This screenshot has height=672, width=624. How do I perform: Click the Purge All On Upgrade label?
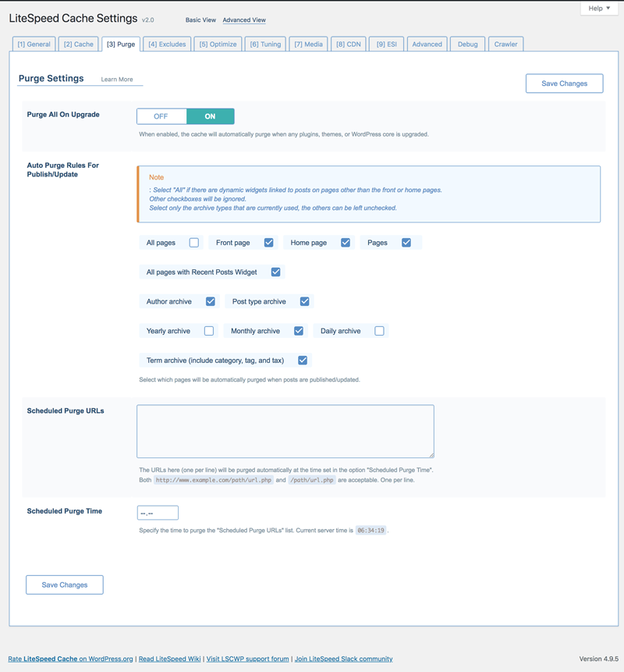point(63,115)
